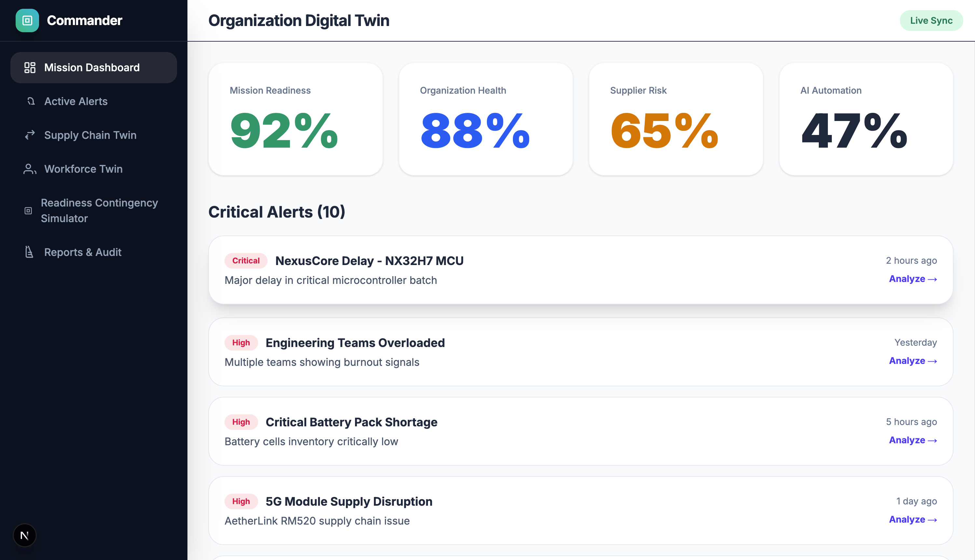
Task: Analyze the Critical Battery Pack Shortage alert
Action: pos(913,440)
